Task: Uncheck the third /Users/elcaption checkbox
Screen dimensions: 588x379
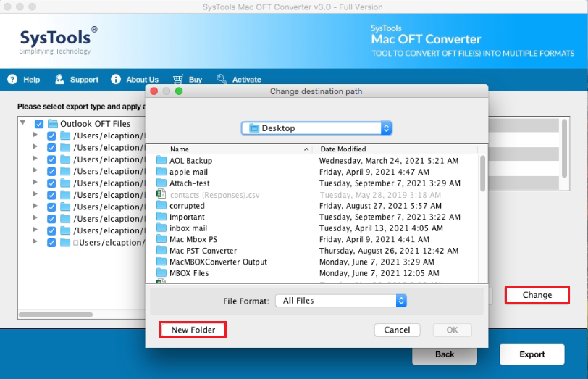Action: 51,159
